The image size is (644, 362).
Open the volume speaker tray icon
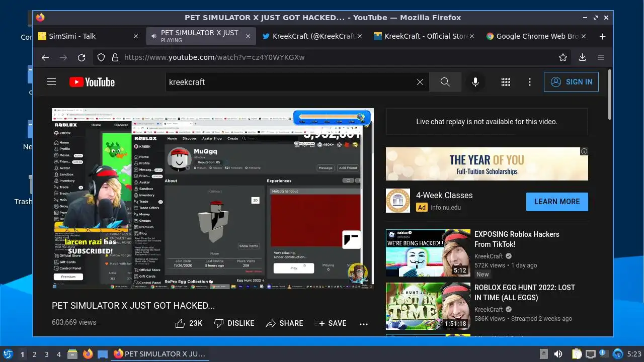point(558,354)
